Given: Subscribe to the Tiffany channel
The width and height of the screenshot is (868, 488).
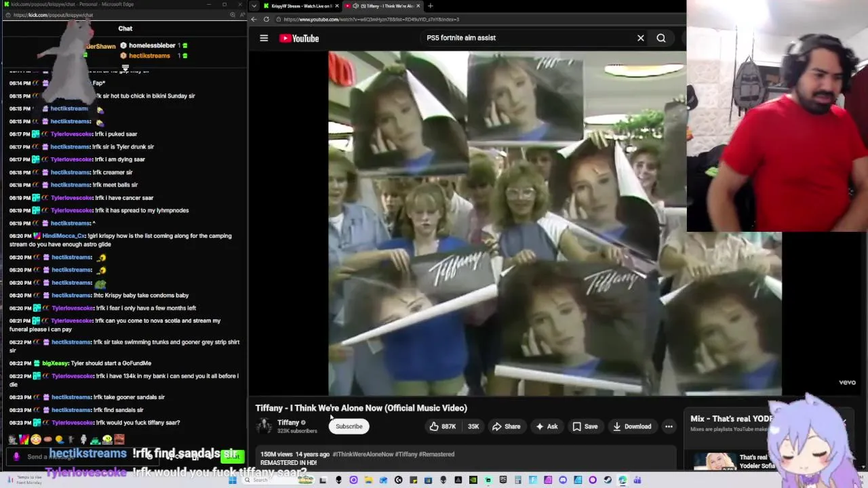Looking at the screenshot, I should tap(349, 426).
